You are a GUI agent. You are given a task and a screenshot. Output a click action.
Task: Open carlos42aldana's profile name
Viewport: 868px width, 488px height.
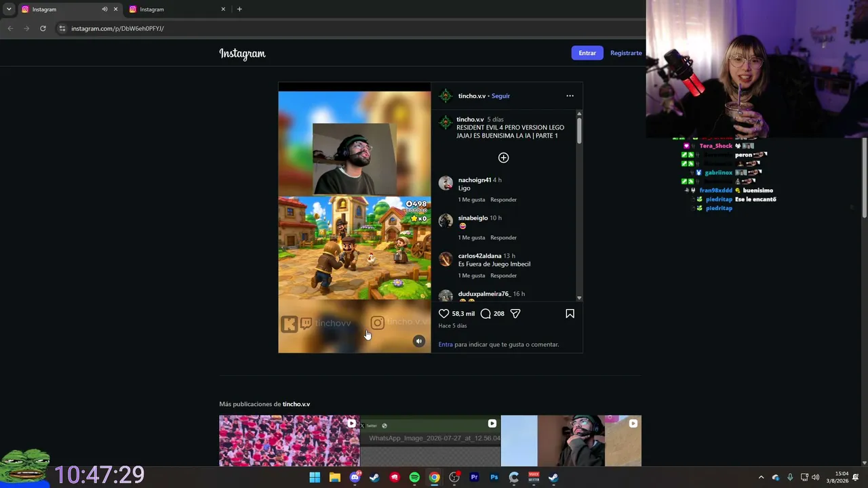click(x=479, y=256)
